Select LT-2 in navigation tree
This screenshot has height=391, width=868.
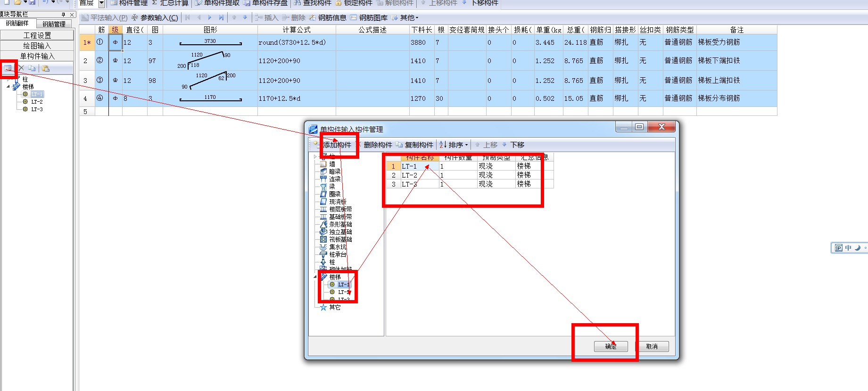(37, 102)
